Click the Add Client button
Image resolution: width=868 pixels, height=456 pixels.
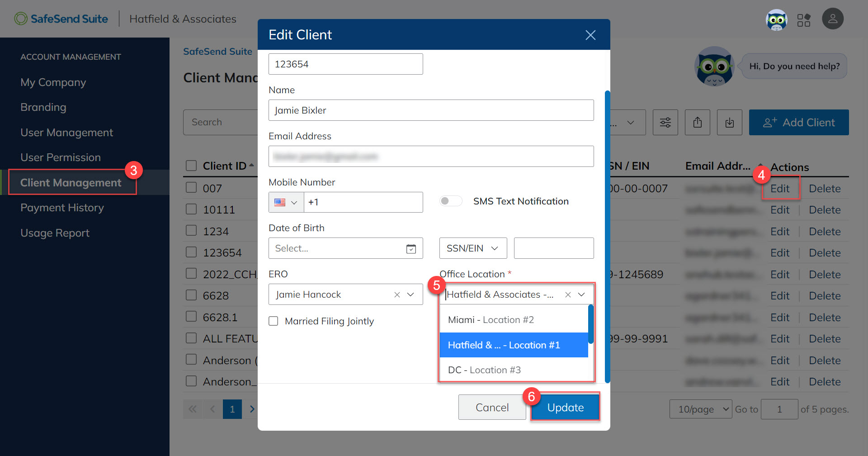click(x=799, y=123)
